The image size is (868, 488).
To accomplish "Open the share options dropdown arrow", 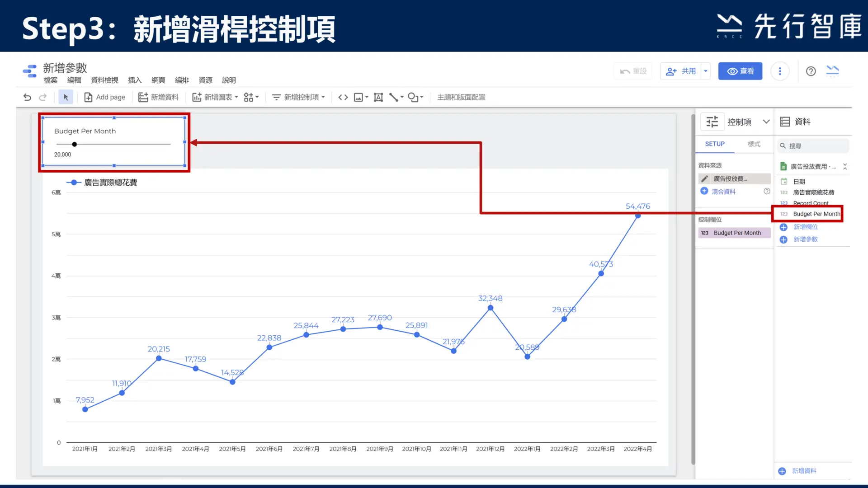I will (x=706, y=71).
